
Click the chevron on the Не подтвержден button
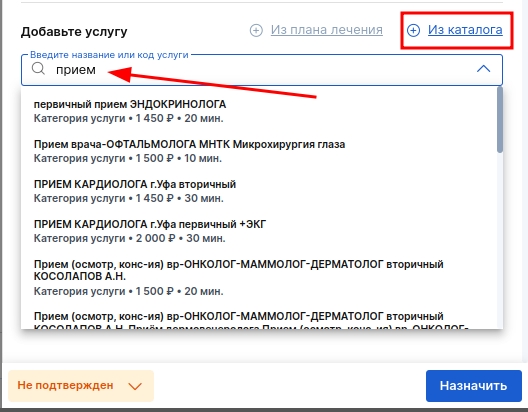point(135,386)
